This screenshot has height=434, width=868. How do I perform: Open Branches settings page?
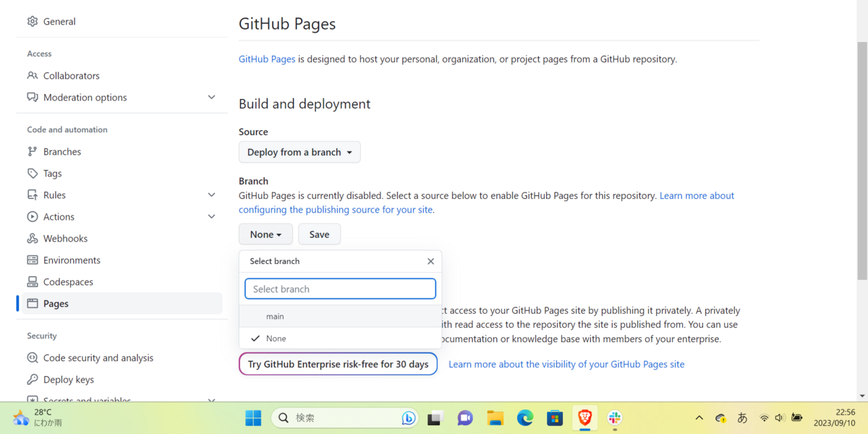tap(62, 151)
